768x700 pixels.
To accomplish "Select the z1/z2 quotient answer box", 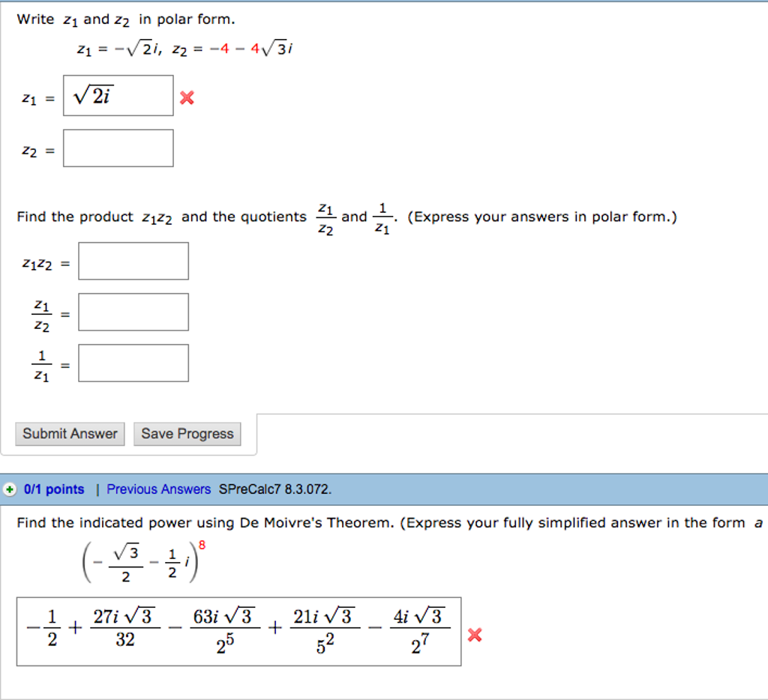I will pos(133,311).
